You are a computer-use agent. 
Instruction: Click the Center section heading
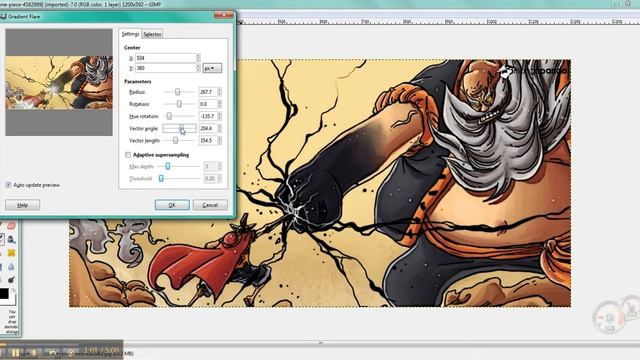(x=132, y=48)
